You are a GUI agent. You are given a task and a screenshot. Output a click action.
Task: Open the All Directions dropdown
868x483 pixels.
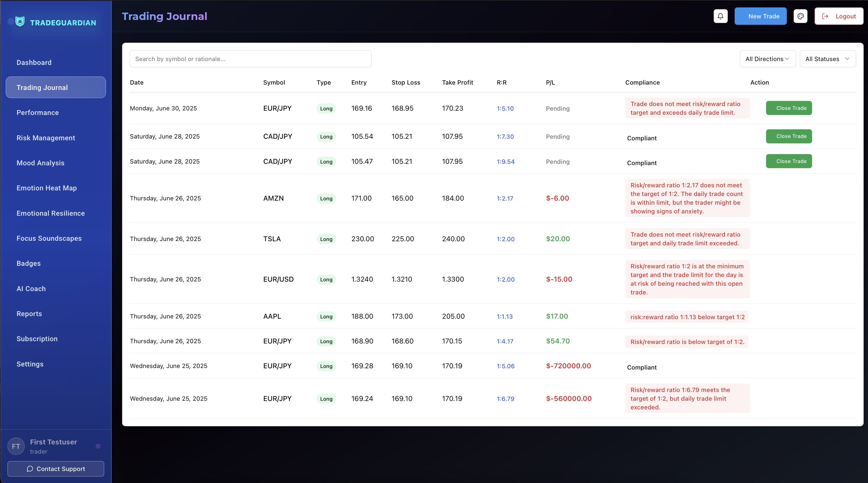pyautogui.click(x=767, y=59)
